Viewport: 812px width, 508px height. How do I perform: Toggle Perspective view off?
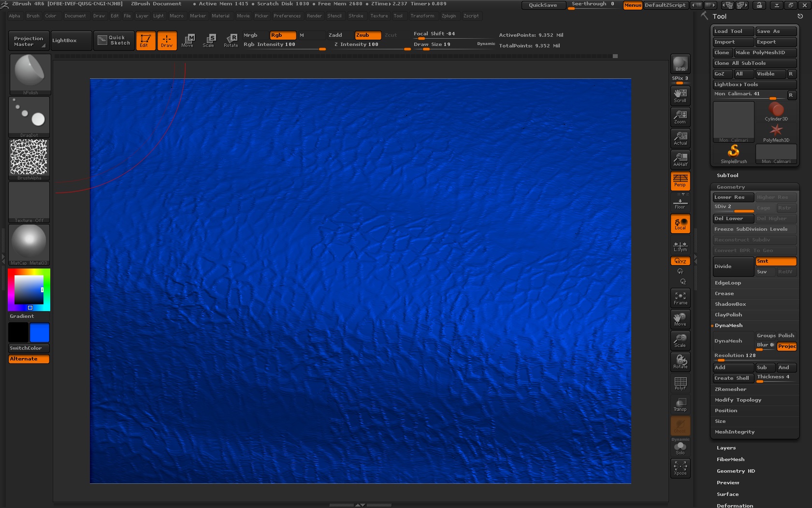(680, 180)
